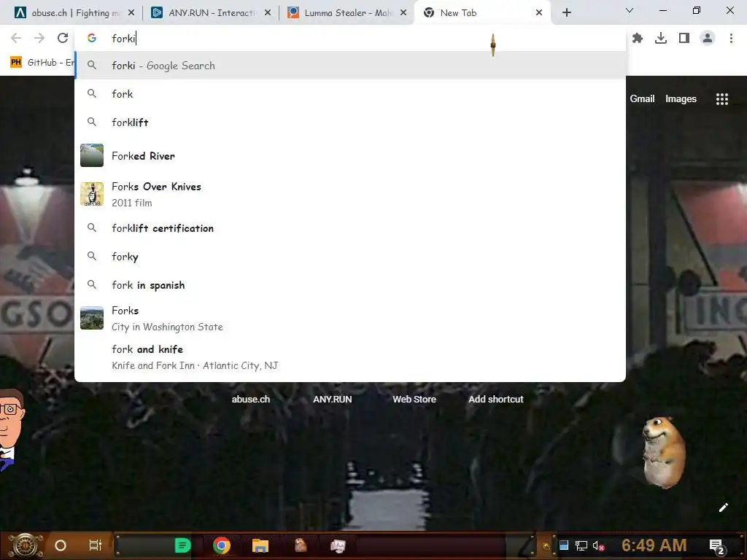Click the Forks Over Knives poster thumbnail
This screenshot has width=747, height=560.
coord(92,194)
